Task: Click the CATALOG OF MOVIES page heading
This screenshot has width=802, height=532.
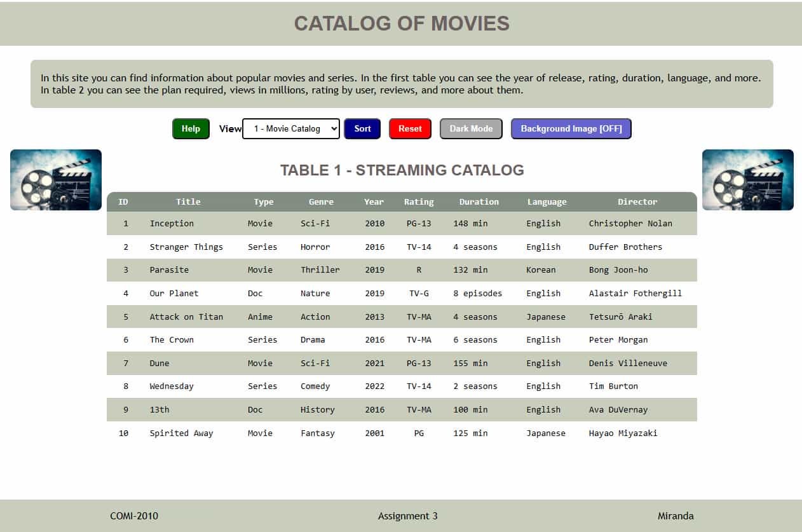Action: coord(402,24)
